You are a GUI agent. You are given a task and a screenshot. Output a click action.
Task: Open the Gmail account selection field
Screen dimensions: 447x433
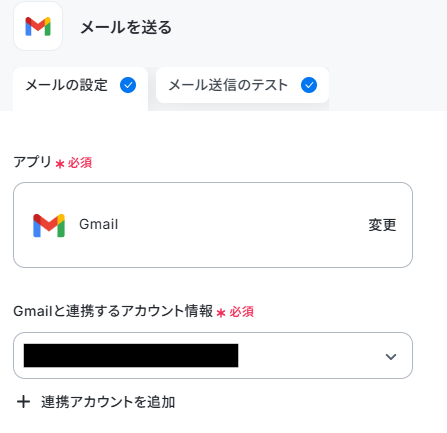tap(213, 355)
